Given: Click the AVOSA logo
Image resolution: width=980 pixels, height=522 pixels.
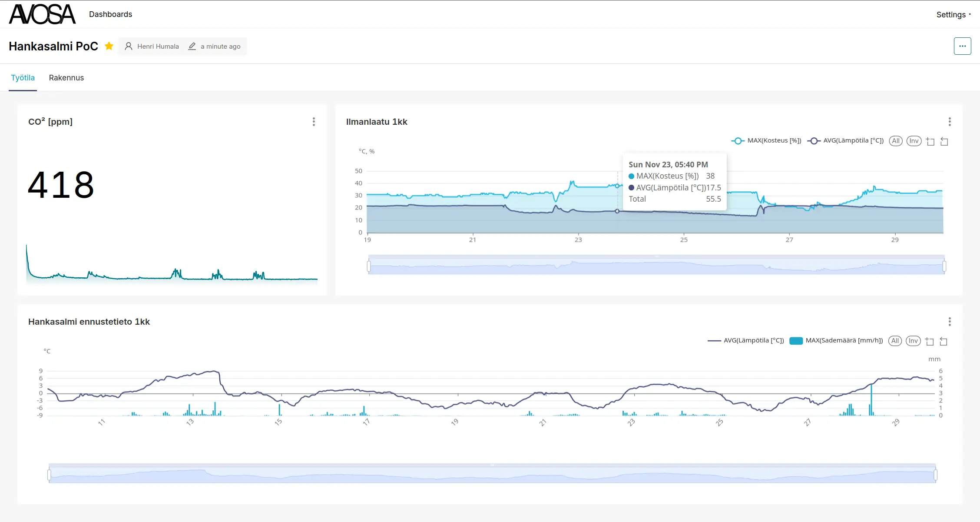Looking at the screenshot, I should (42, 14).
